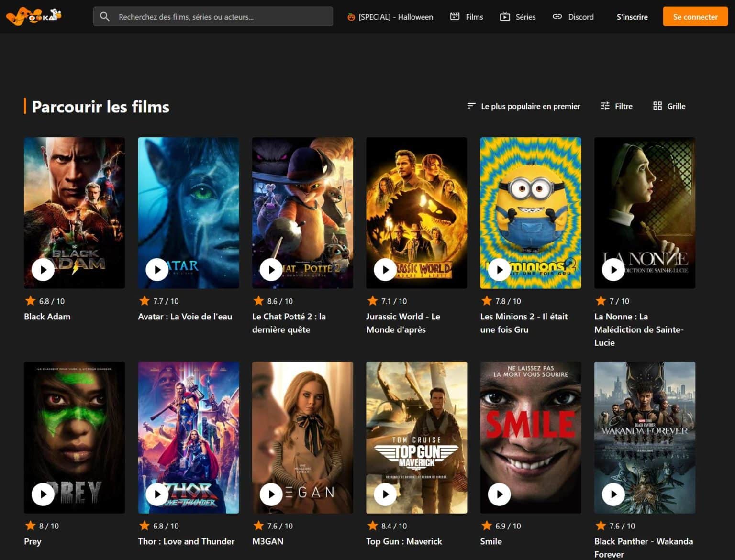Click the site logo in header
This screenshot has height=560, width=735.
click(x=33, y=16)
